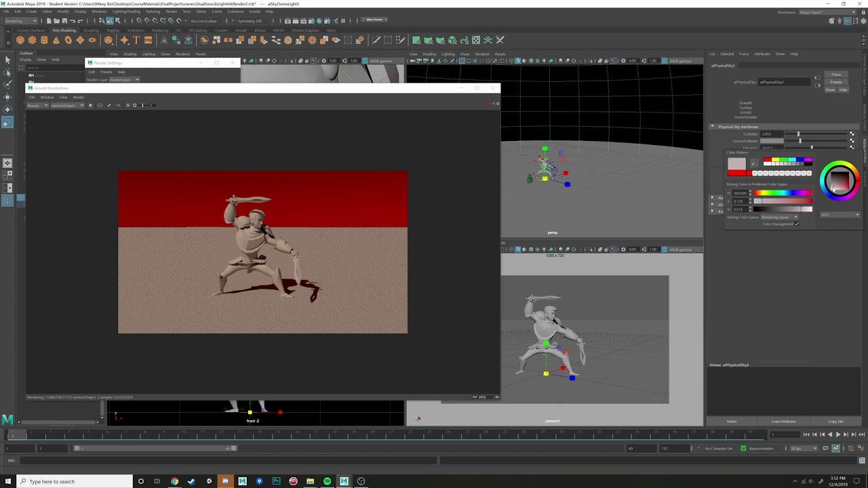
Task: Open Spotify from the taskbar
Action: pyautogui.click(x=327, y=481)
